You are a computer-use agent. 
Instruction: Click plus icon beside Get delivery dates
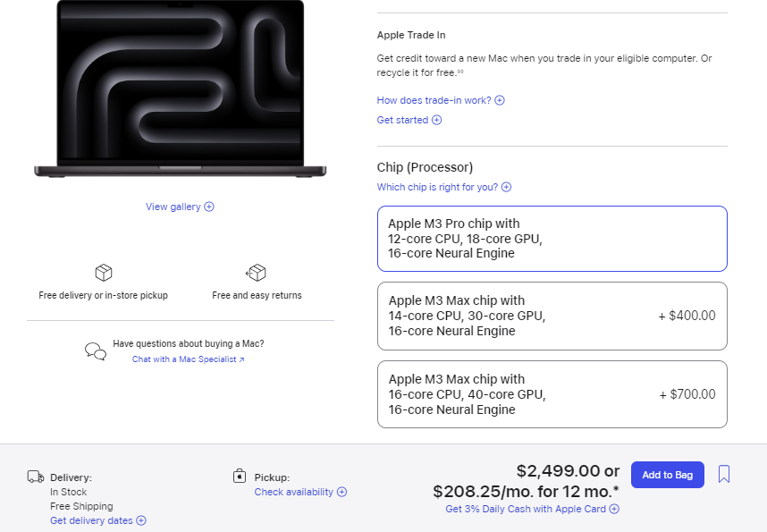141,520
